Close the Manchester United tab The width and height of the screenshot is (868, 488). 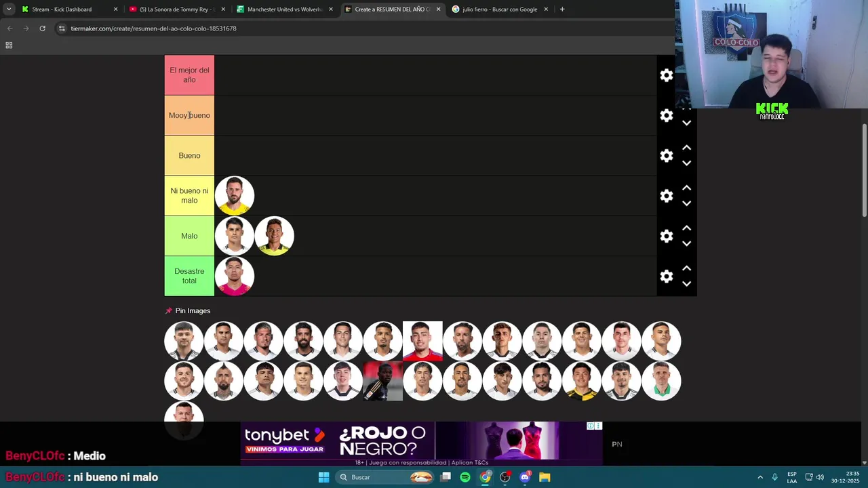click(x=331, y=9)
